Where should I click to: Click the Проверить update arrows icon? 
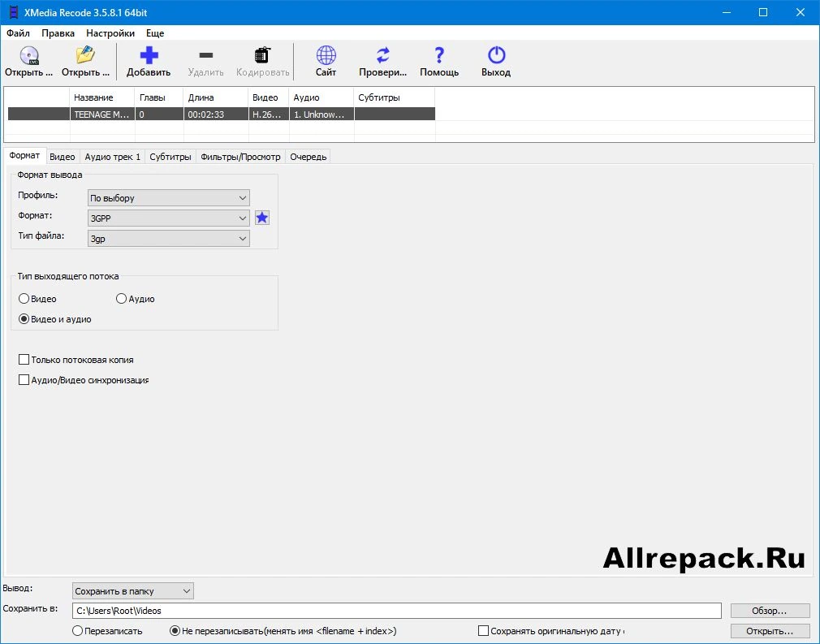383,55
